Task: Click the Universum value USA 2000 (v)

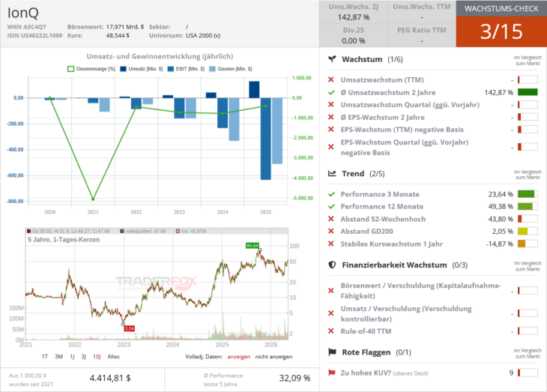Action: tap(203, 35)
